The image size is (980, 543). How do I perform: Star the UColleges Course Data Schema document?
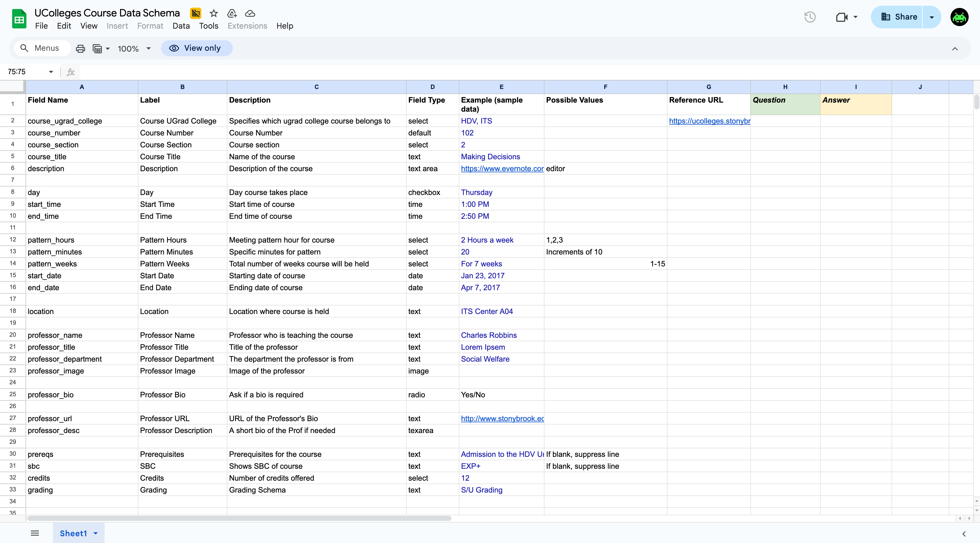click(214, 13)
